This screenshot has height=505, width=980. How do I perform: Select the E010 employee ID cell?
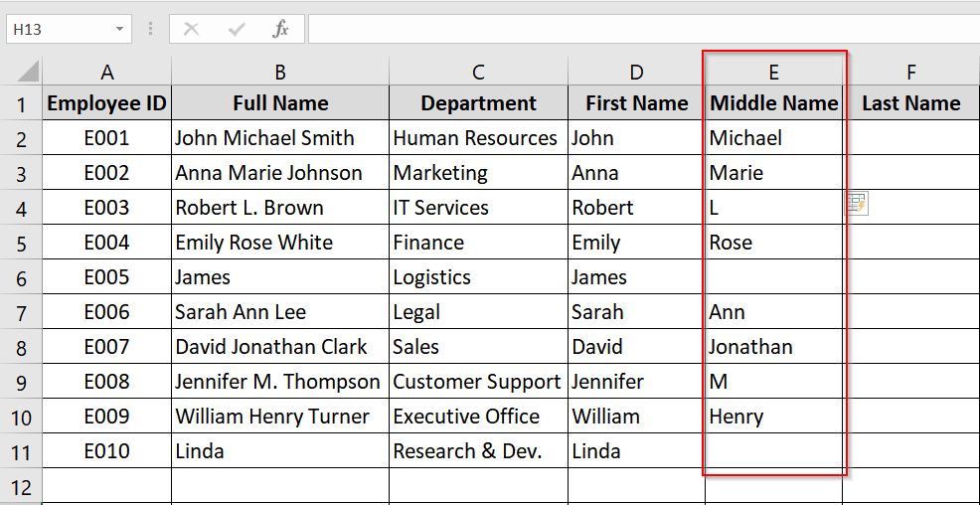107,450
